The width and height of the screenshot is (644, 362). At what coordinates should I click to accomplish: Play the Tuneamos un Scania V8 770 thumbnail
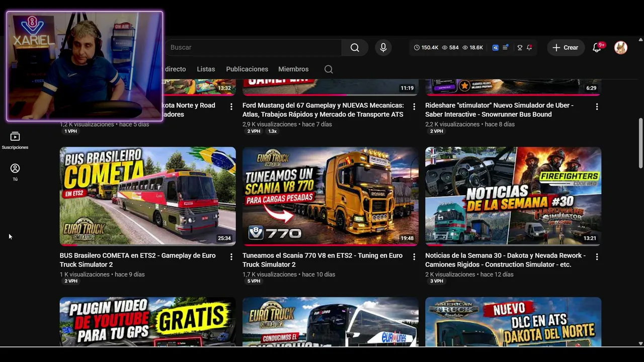tap(330, 196)
